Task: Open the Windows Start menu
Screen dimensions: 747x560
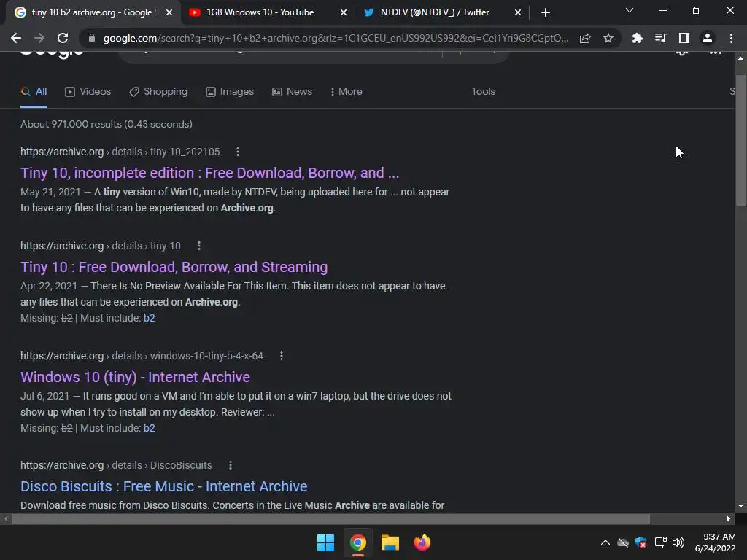Action: [326, 542]
